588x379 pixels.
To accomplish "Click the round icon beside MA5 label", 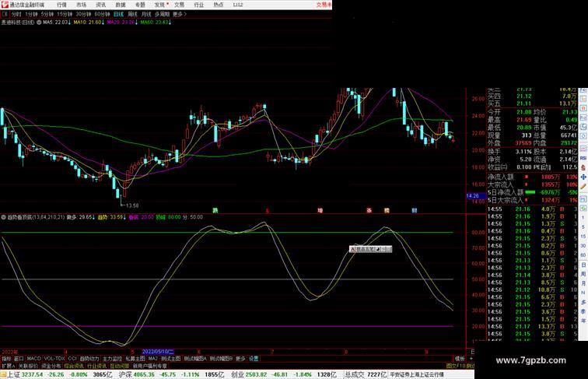I will pyautogui.click(x=39, y=23).
